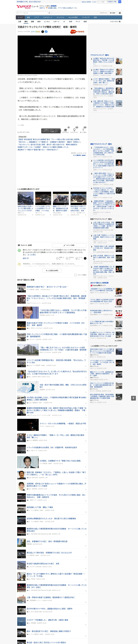Click 記事に関する報告 report icon link
Screen dimensions: 138x644
click(x=24, y=132)
